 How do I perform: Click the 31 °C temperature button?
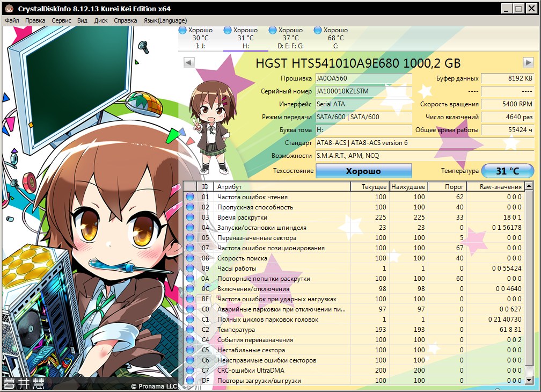507,171
